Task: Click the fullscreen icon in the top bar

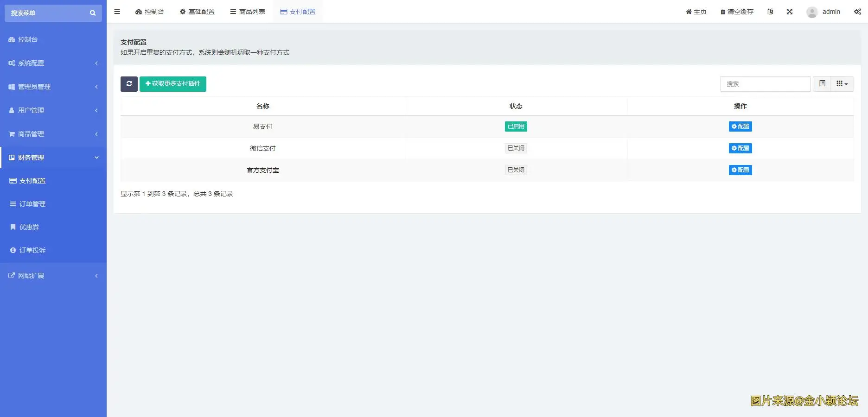Action: pyautogui.click(x=790, y=12)
